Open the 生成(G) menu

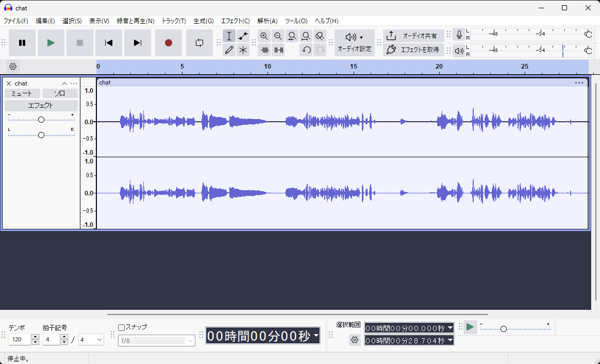pos(204,21)
